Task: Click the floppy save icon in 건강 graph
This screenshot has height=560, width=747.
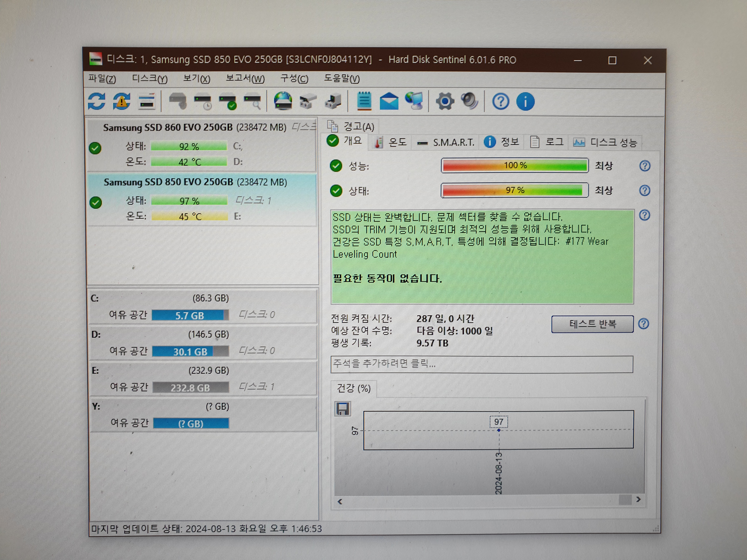Action: tap(342, 409)
